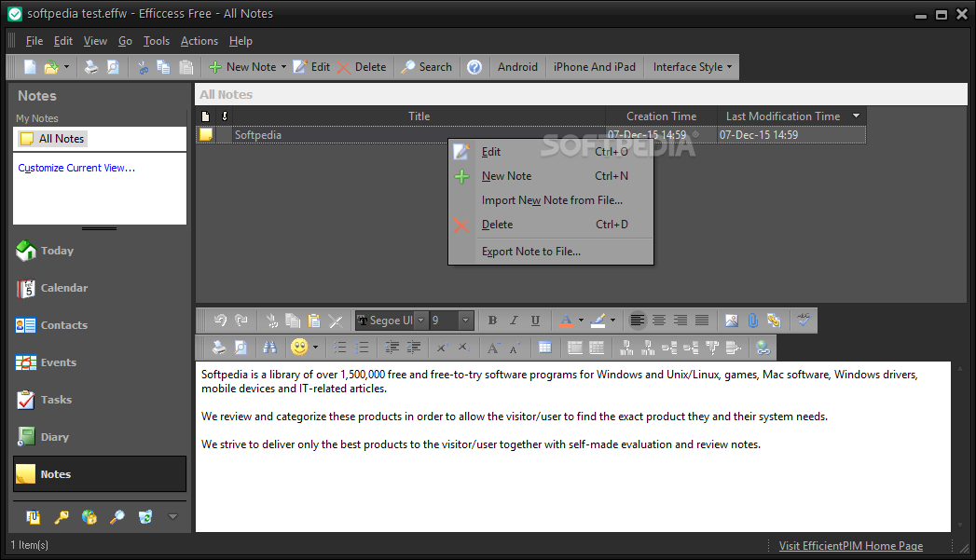Screen dimensions: 976x560
Task: Open the font size dropdown showing 9
Action: [465, 321]
